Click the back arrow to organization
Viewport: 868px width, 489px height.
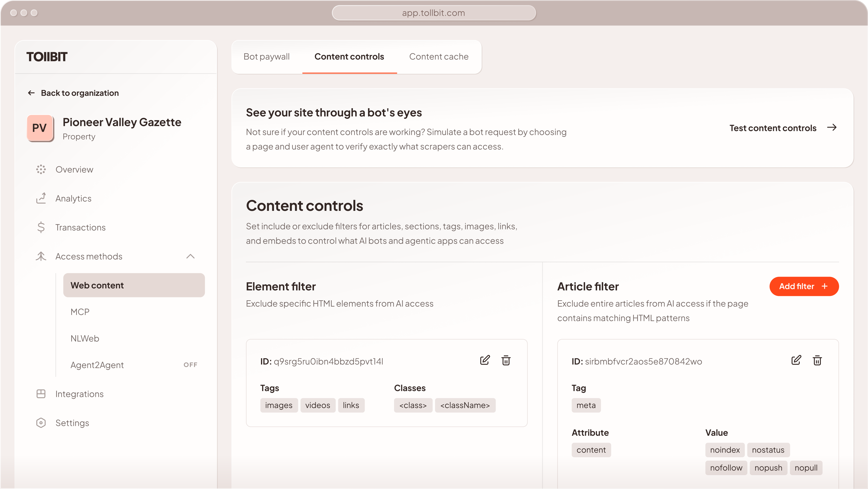(31, 93)
